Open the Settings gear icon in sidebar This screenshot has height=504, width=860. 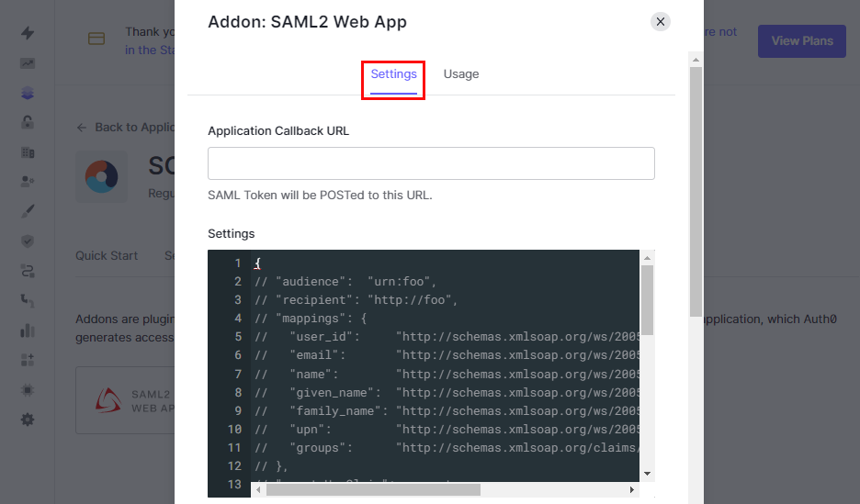coord(28,420)
